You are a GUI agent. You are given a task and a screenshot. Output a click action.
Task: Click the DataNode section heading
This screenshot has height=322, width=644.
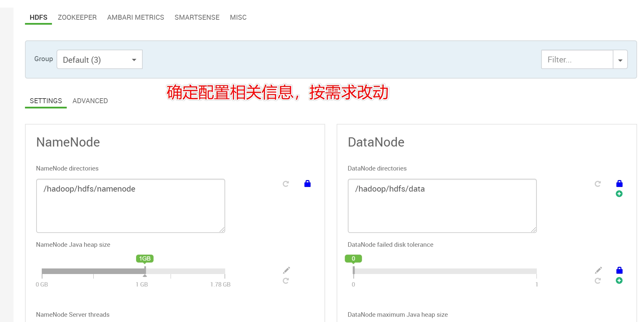(x=376, y=142)
